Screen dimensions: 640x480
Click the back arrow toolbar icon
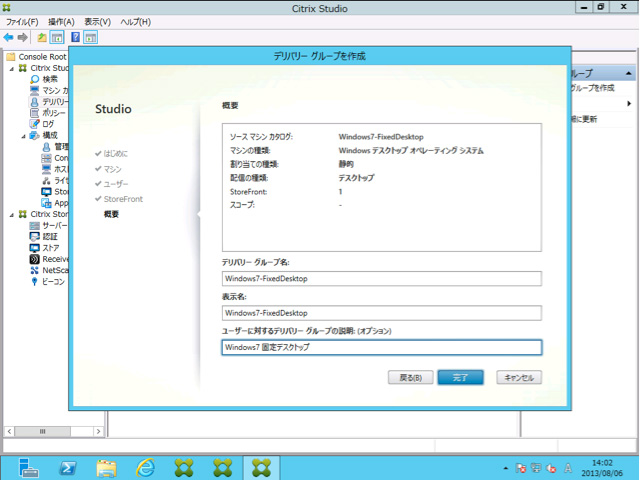(8, 38)
